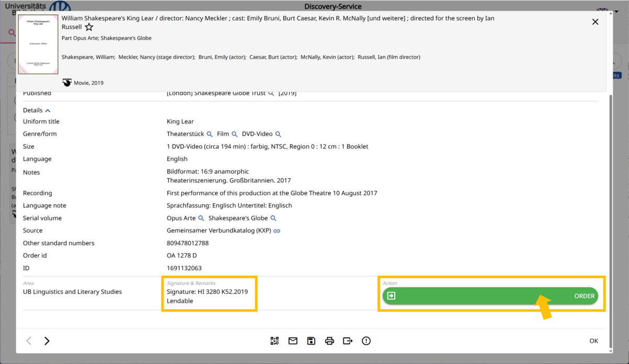The image size is (629, 364).
Task: Search Shakespeare's Globe series magnifier icon
Action: (273, 218)
